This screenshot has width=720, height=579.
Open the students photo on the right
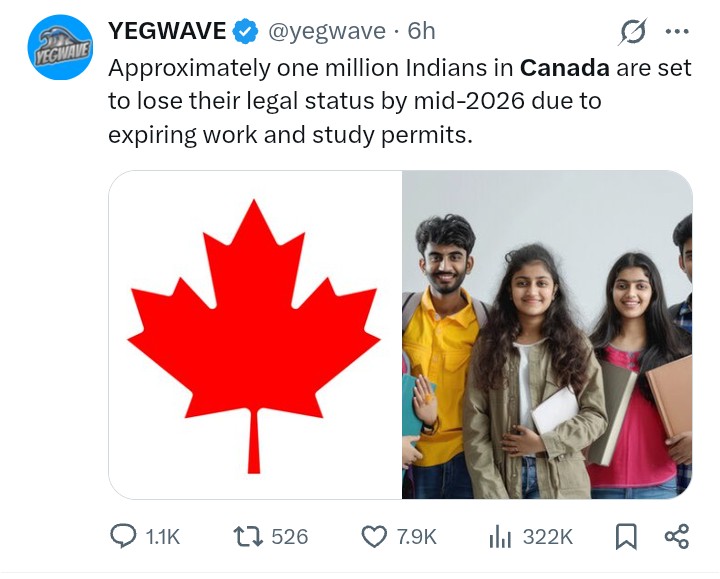[547, 335]
